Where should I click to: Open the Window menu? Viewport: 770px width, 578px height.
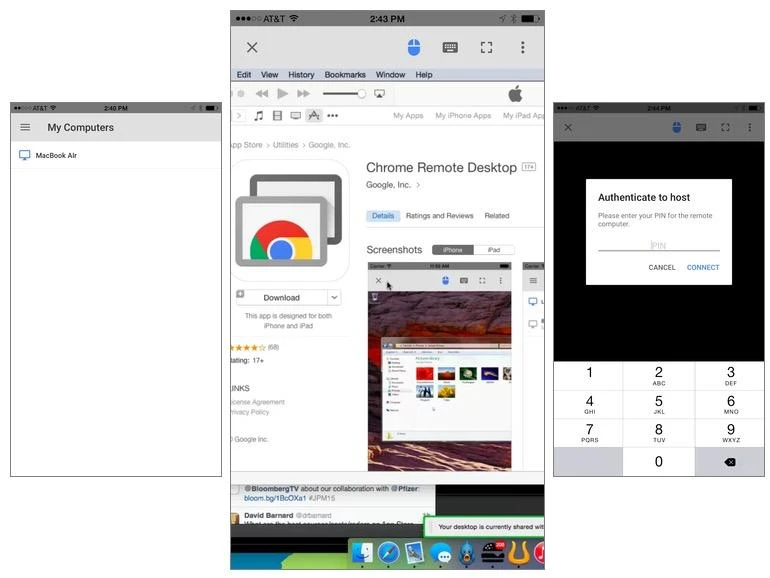pyautogui.click(x=390, y=75)
